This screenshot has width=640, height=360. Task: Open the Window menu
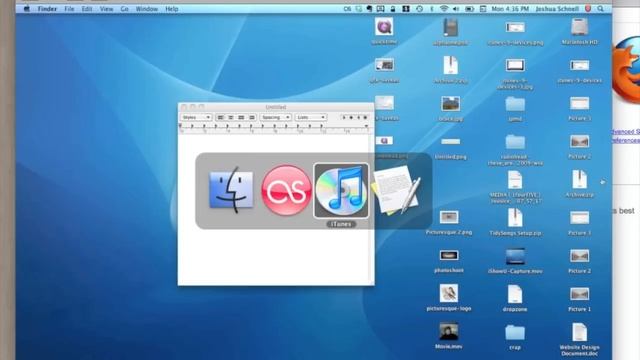[147, 9]
